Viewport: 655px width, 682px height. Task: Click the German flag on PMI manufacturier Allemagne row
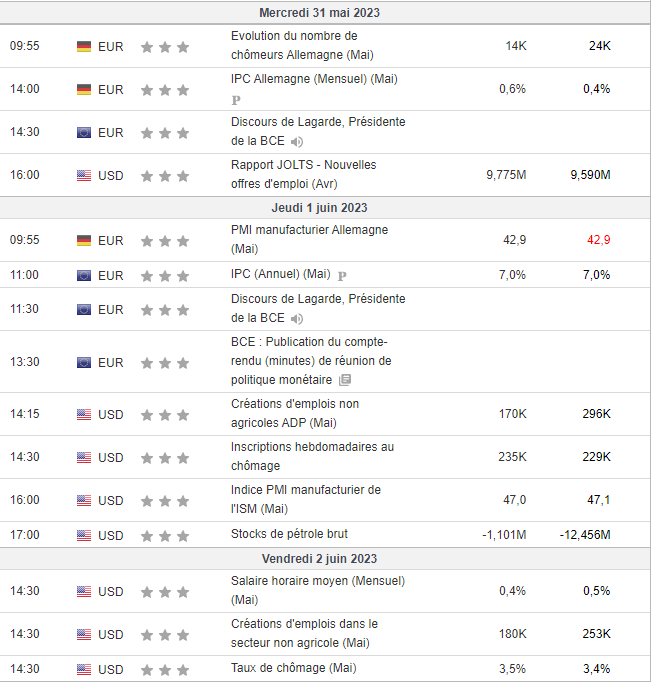pyautogui.click(x=84, y=240)
